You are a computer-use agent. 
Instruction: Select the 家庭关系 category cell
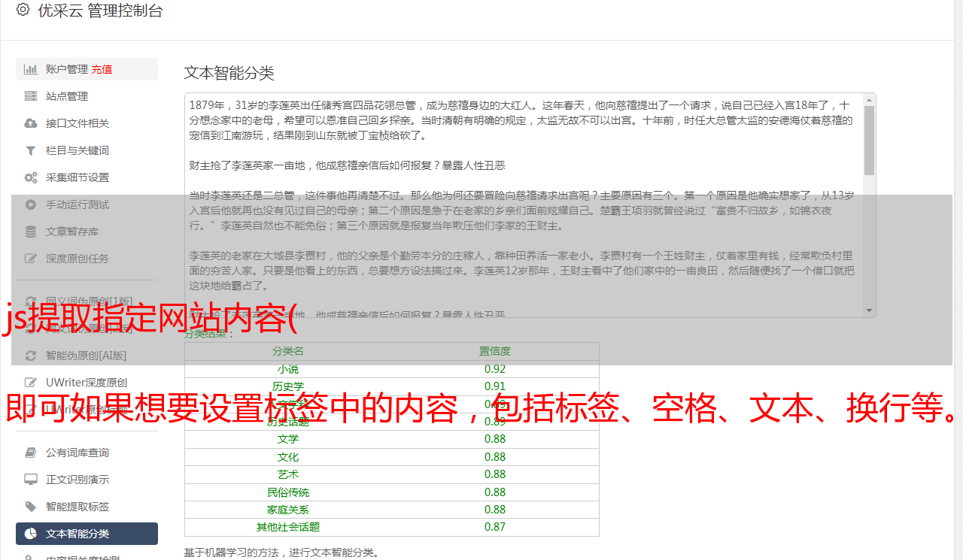[288, 510]
